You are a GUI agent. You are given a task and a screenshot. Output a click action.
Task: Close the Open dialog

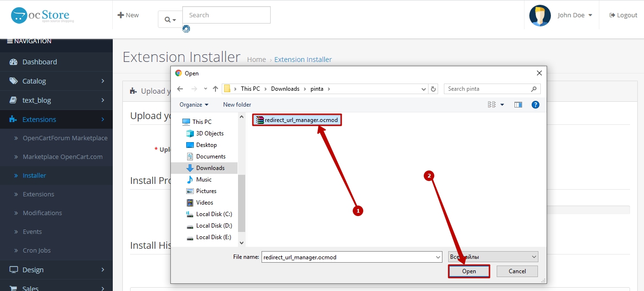[x=539, y=73]
